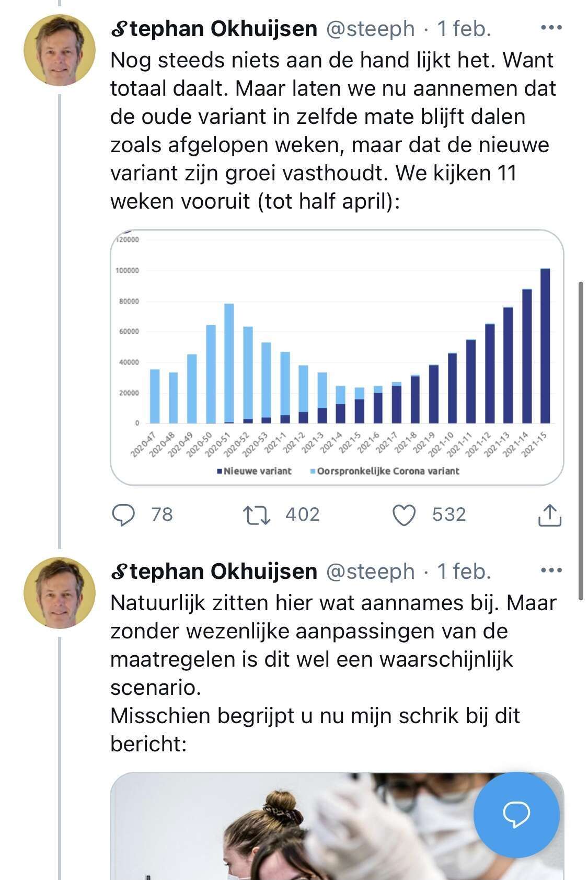This screenshot has height=880, width=588.
Task: Open more options on the first tweet
Action: 551,28
